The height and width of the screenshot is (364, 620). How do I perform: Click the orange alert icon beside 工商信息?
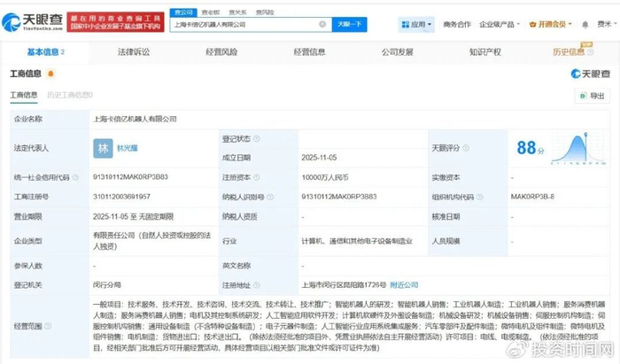(x=50, y=74)
